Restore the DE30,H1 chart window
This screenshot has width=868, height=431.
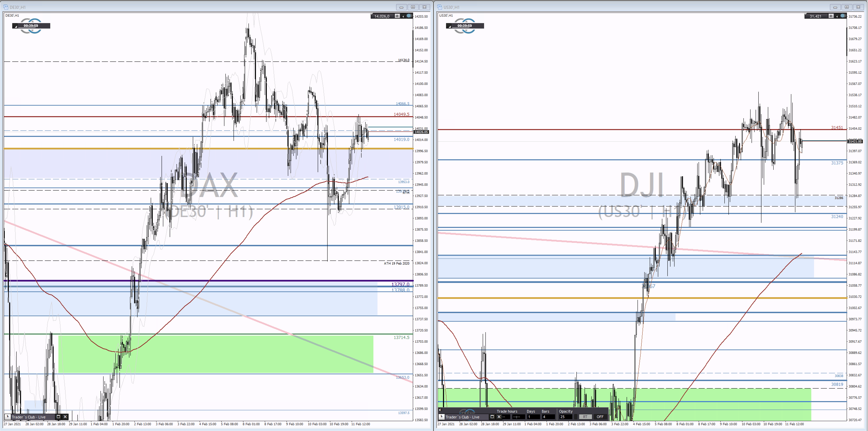tap(413, 7)
